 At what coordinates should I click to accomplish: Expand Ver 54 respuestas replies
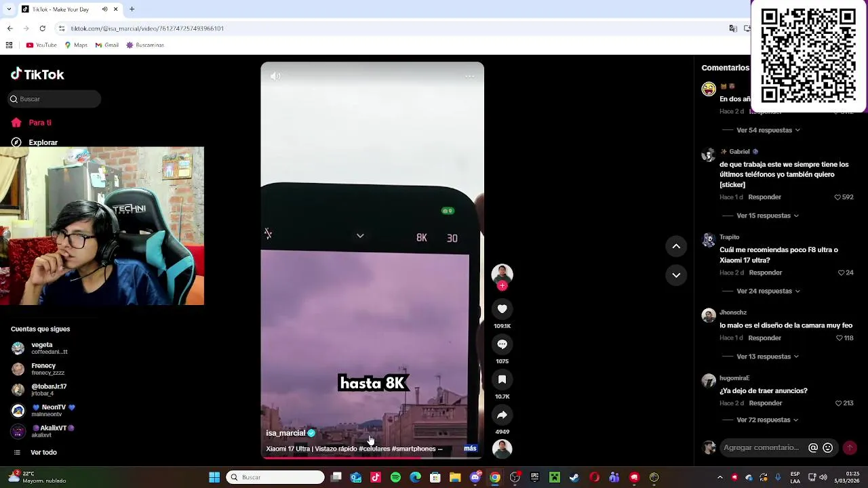tap(768, 130)
